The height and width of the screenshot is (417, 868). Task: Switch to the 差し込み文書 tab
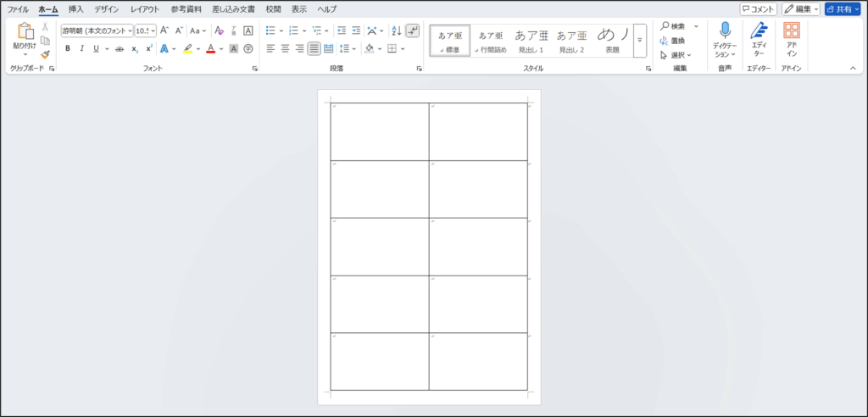pos(234,8)
